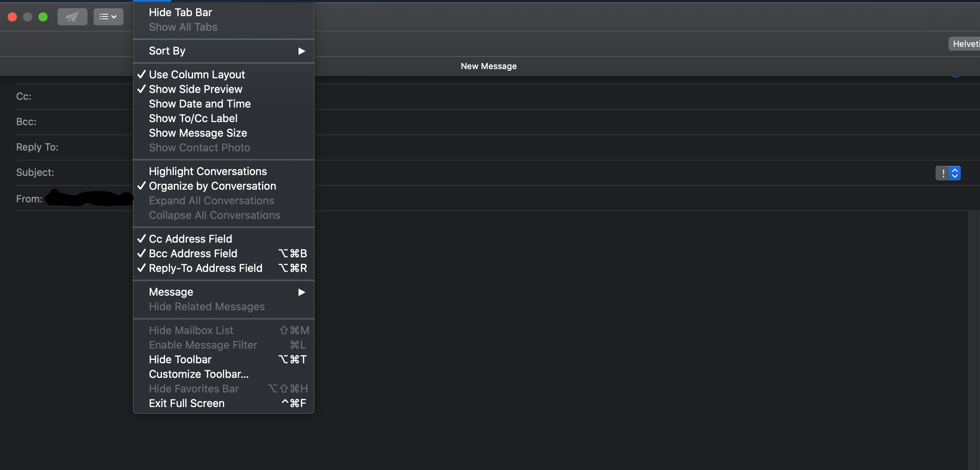This screenshot has height=470, width=980.
Task: Toggle Organize by Conversation
Action: [212, 186]
